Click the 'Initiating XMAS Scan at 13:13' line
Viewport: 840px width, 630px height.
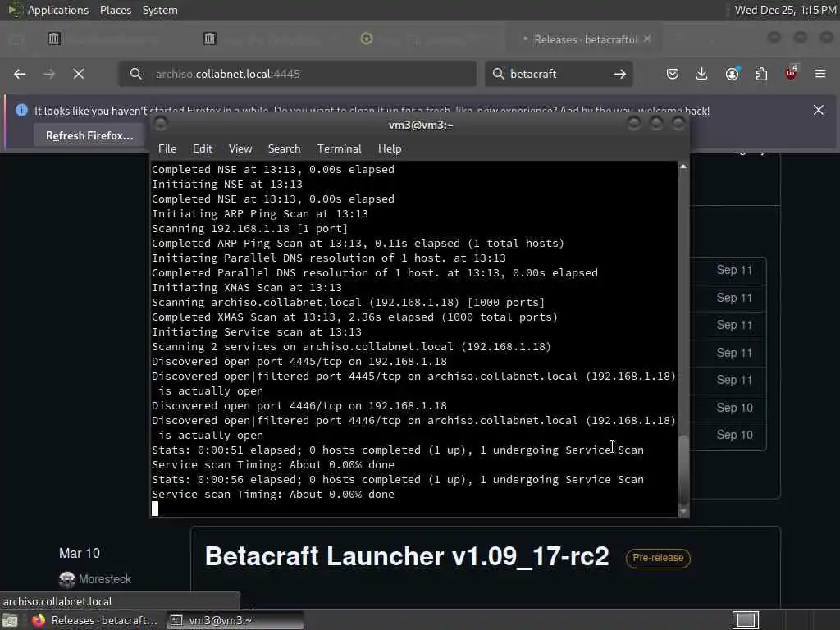[246, 288]
